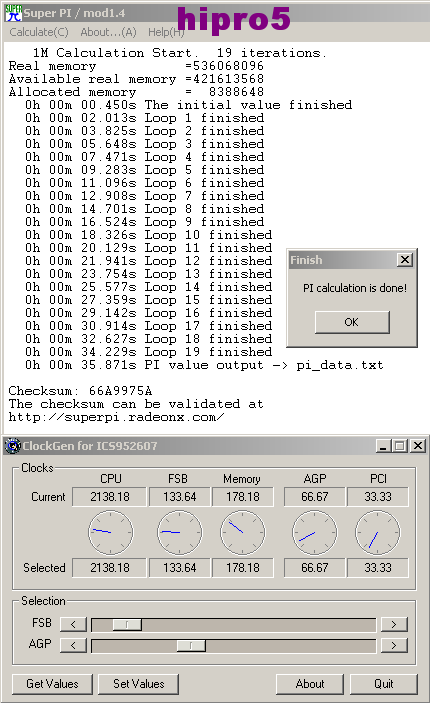430x703 pixels.
Task: Close the Finish dialog with X
Action: coord(405,260)
